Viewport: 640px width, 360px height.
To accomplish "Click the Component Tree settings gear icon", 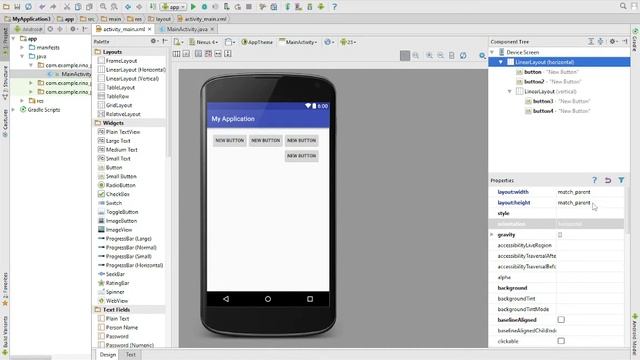I will (x=613, y=42).
